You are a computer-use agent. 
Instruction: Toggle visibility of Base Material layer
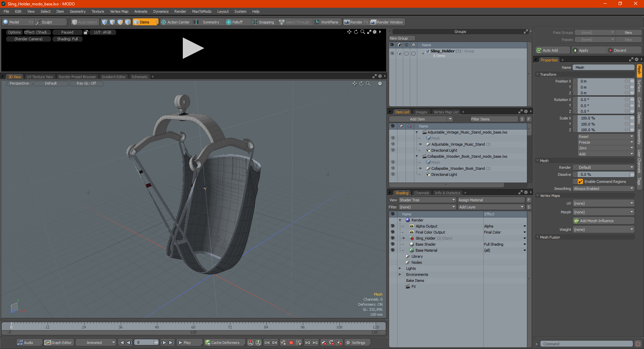click(393, 250)
